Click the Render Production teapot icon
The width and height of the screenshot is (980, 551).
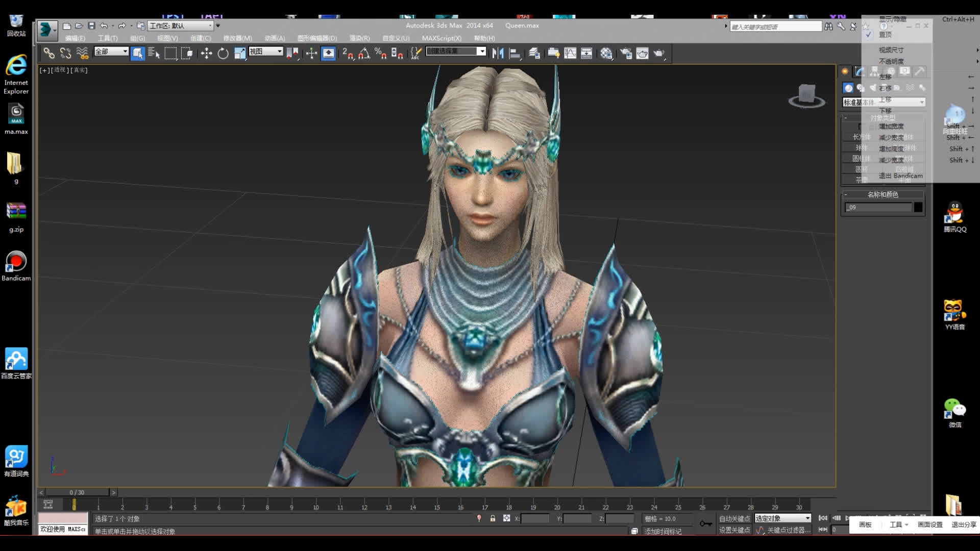[659, 53]
